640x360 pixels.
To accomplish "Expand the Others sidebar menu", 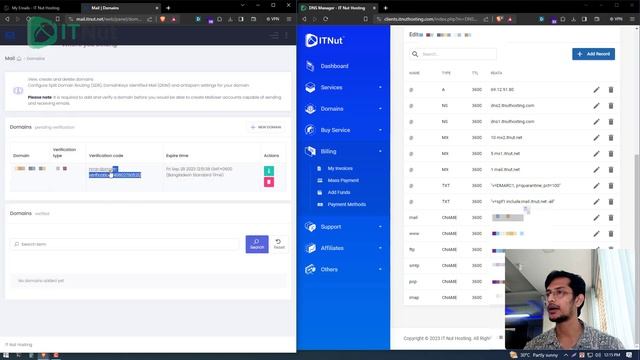I will [343, 269].
